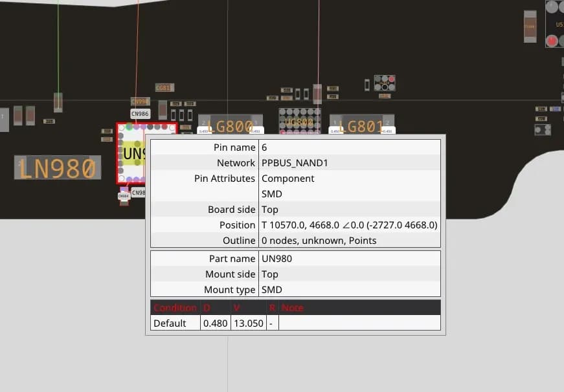Click pad 2 of LG801
Screen dimensions: 564x392
click(388, 124)
